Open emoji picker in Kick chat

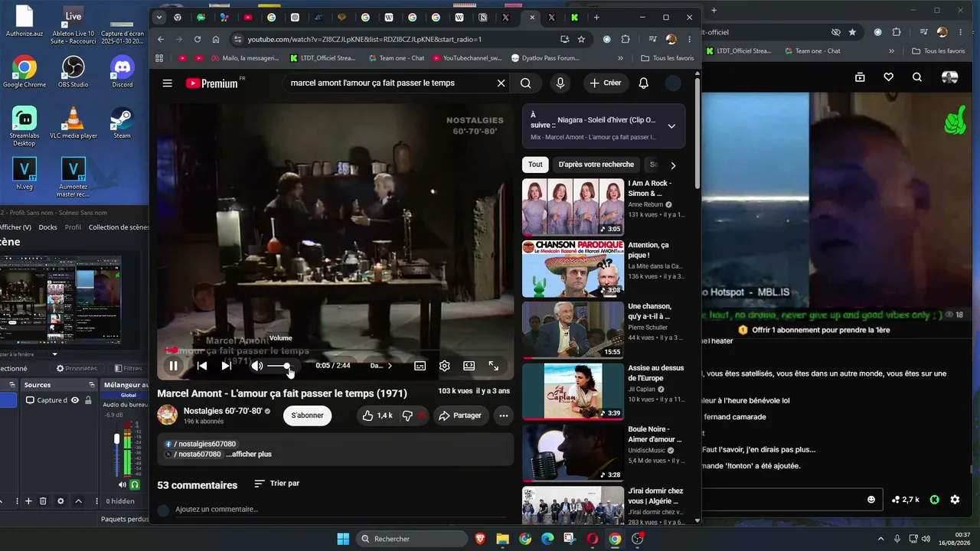(x=871, y=500)
